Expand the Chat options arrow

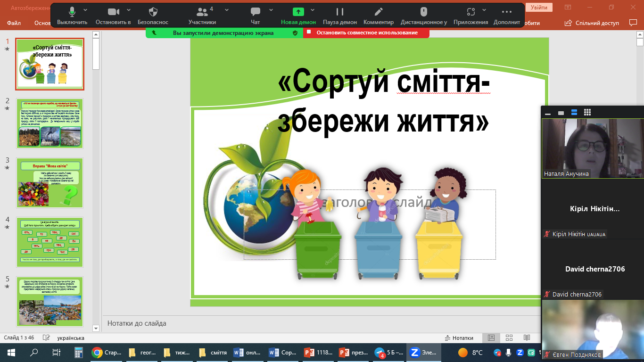coord(271,10)
